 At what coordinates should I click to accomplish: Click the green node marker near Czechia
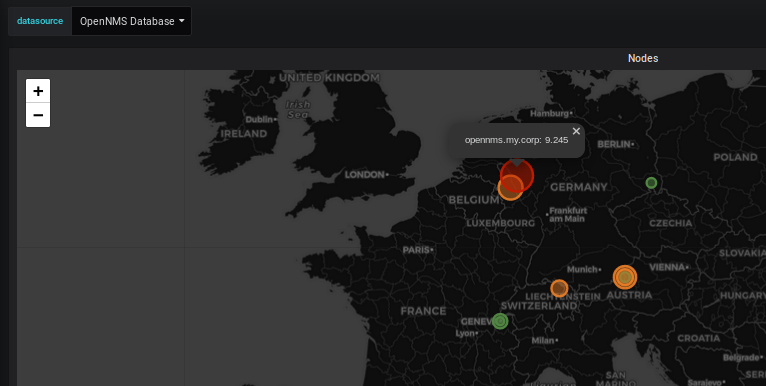click(651, 183)
